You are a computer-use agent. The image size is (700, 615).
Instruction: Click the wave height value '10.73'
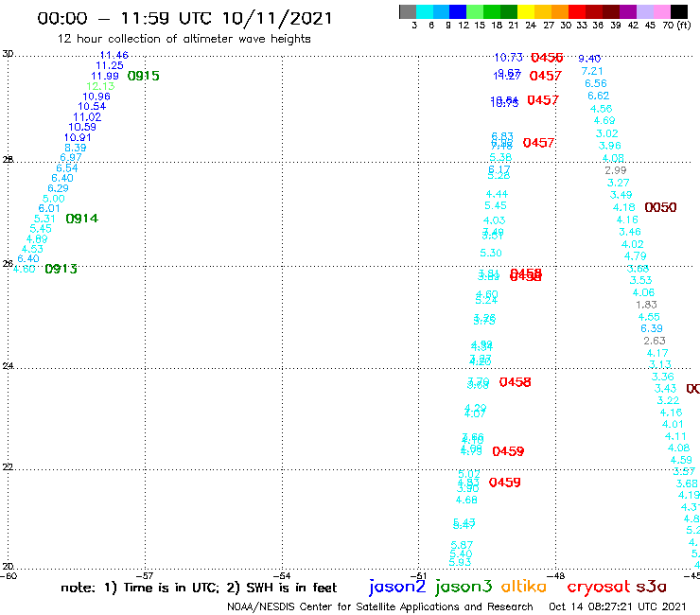click(509, 58)
